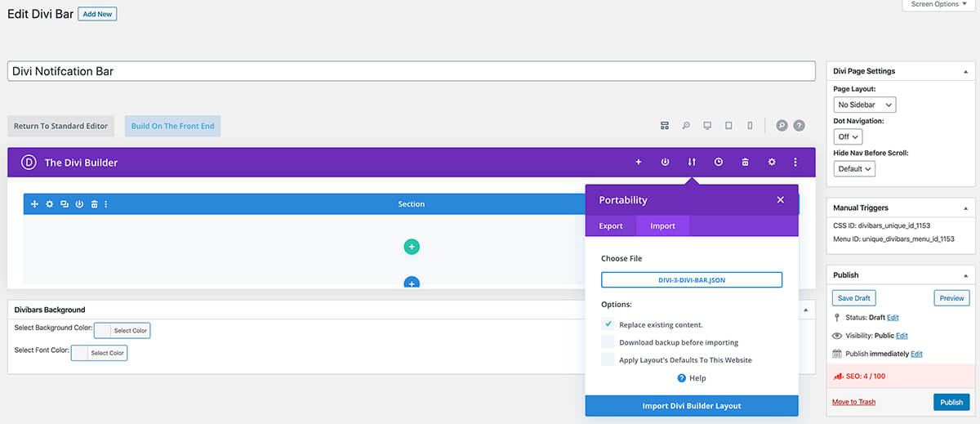Select font color swatch
The image size is (980, 424).
click(x=99, y=353)
